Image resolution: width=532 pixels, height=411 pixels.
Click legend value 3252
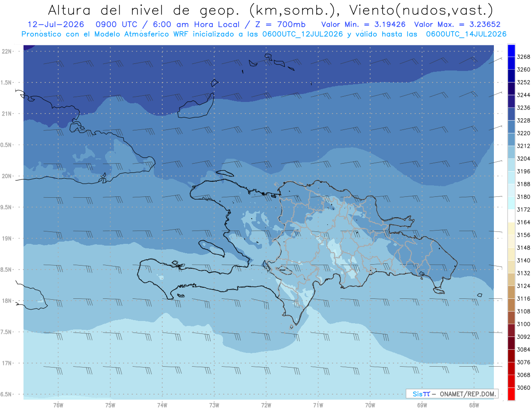[x=524, y=82]
